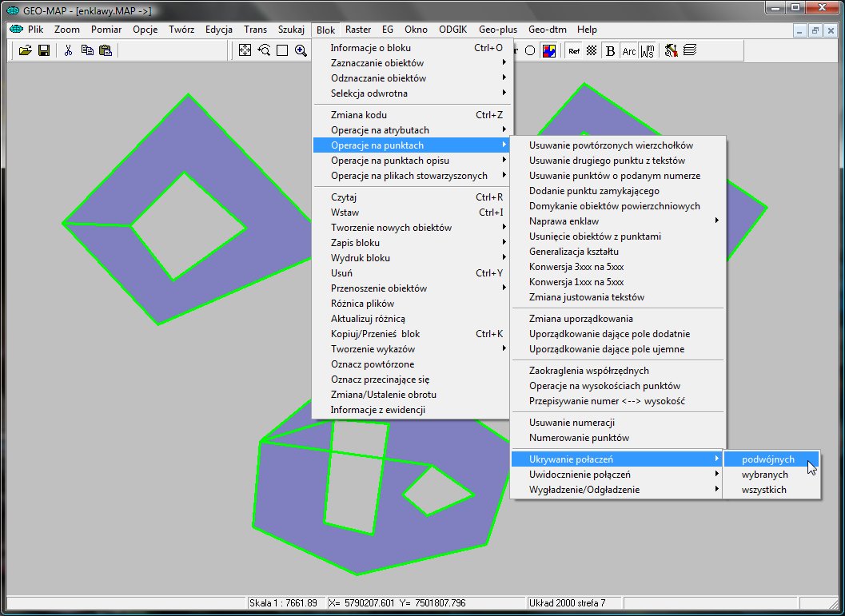Click the Cut scissors icon
This screenshot has height=616, width=845.
68,50
